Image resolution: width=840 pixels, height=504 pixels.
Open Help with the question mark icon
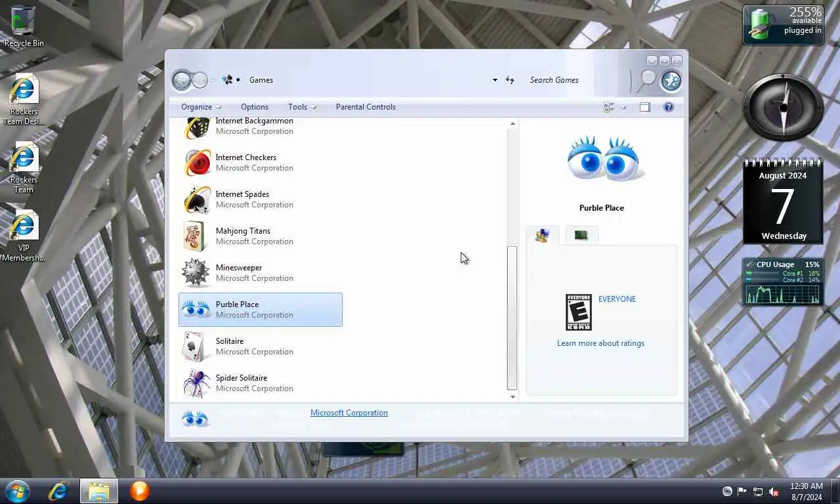(669, 107)
